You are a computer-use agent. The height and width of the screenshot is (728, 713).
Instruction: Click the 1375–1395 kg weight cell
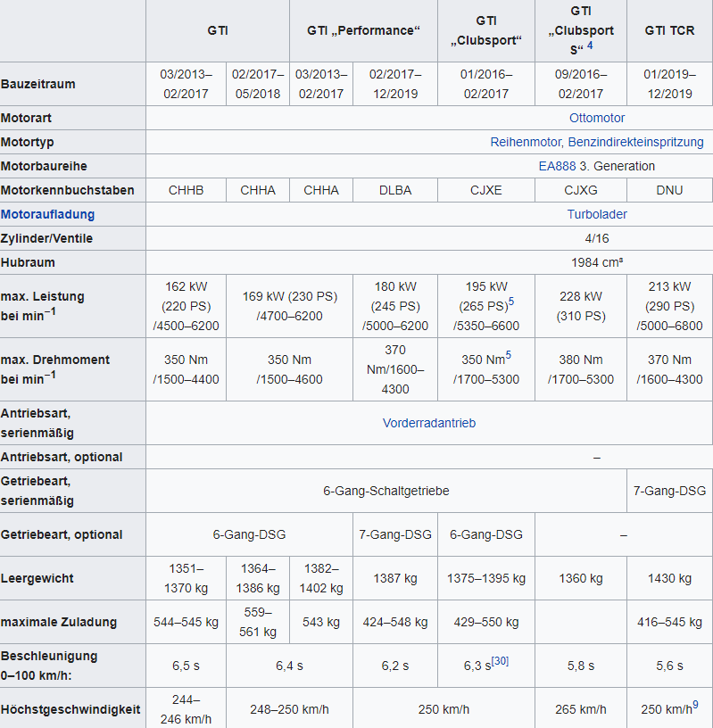(485, 578)
